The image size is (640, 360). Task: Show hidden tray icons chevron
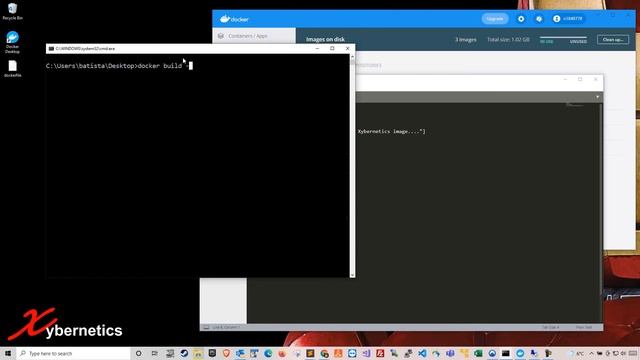point(591,353)
